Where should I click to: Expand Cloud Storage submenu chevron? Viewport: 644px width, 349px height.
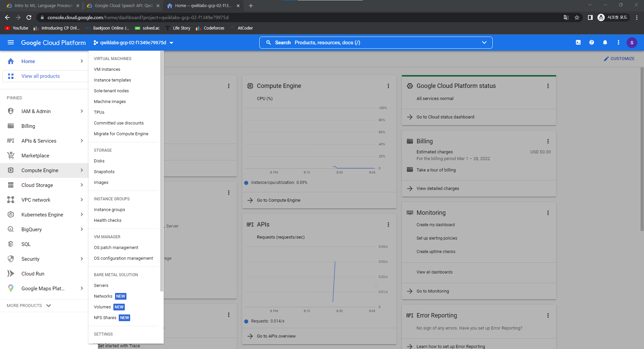[82, 185]
